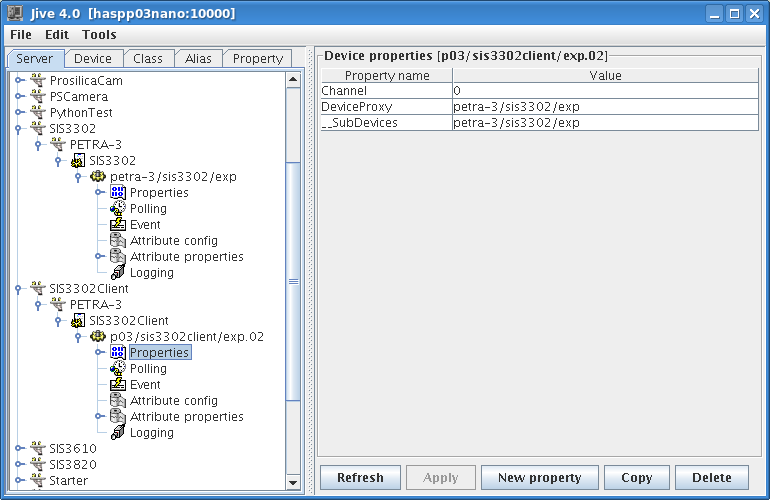770x500 pixels.
Task: Click the Copy button
Action: click(x=636, y=477)
